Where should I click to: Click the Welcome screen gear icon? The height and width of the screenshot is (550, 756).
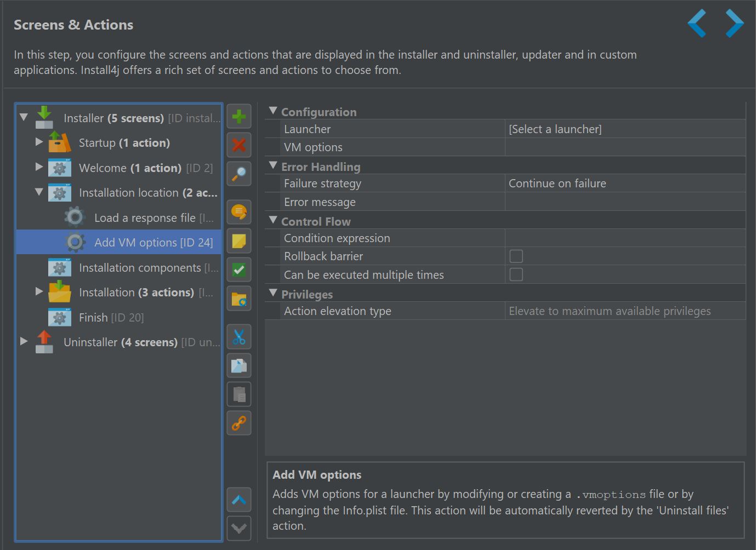[59, 168]
